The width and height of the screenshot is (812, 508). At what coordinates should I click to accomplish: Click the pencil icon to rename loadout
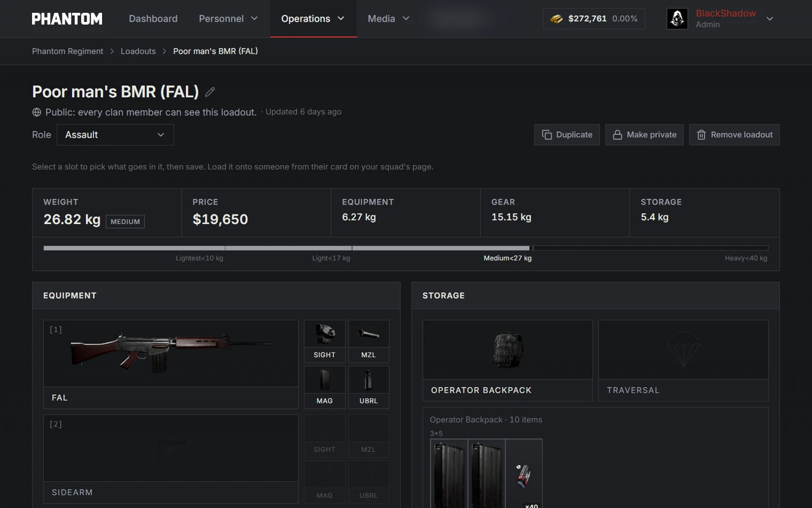point(210,92)
